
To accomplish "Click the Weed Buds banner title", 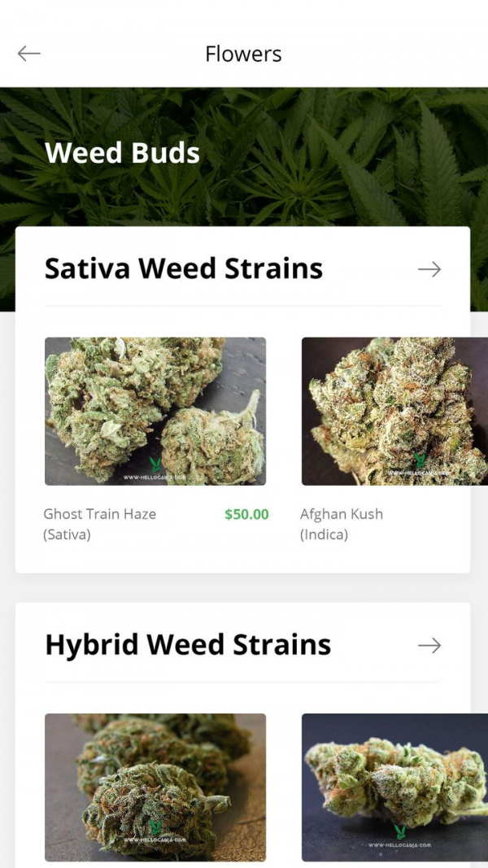I will (x=122, y=153).
